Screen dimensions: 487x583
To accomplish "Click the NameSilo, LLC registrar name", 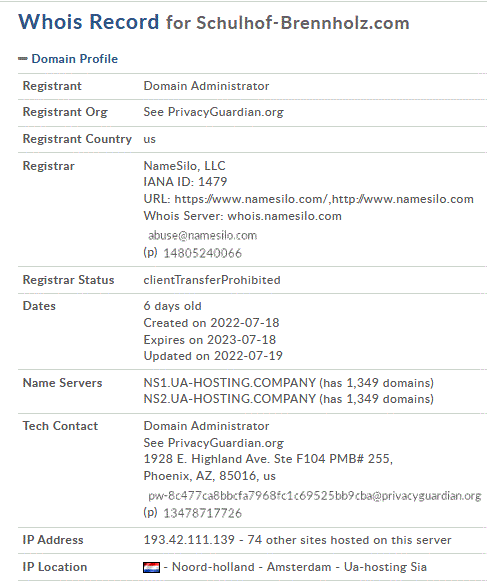I will pos(184,165).
